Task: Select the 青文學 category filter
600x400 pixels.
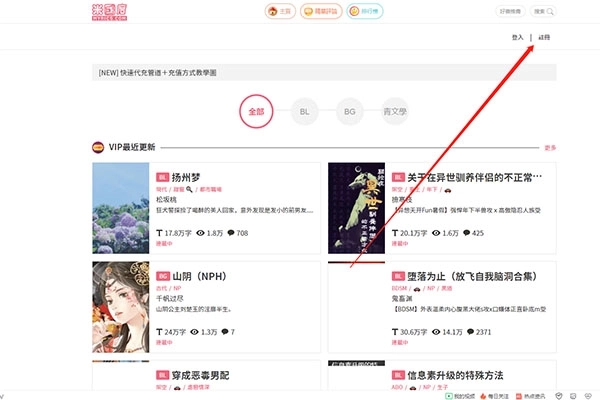Action: point(394,112)
